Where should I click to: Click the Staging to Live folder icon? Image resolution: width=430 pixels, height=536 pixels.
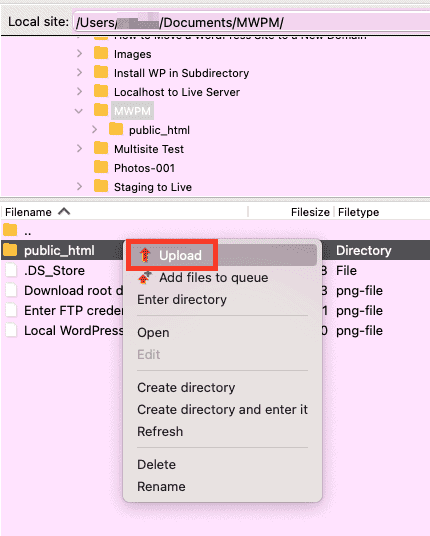101,186
